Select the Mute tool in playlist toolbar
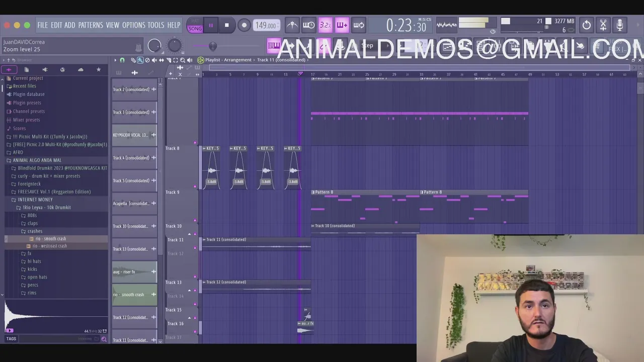The width and height of the screenshot is (644, 362). pos(154,60)
